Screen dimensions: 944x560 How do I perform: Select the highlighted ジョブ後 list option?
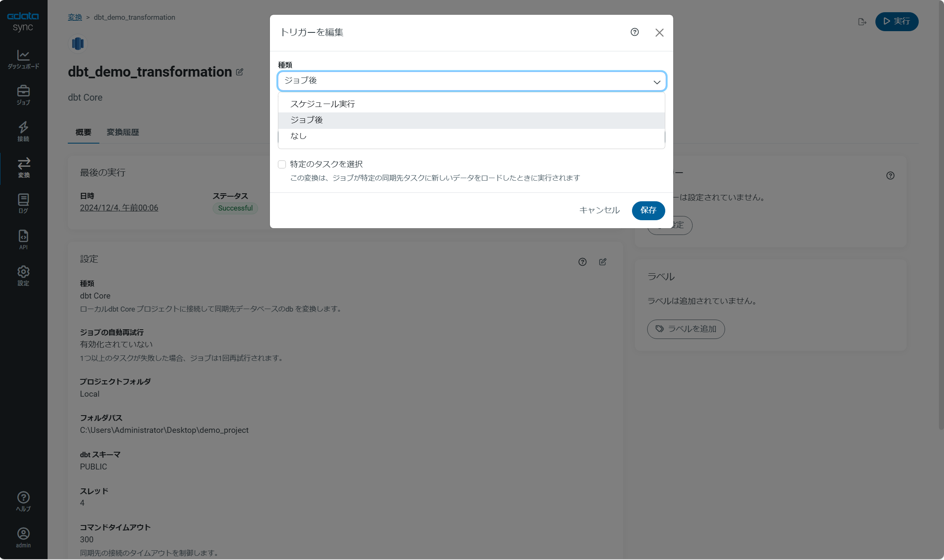[x=307, y=120]
